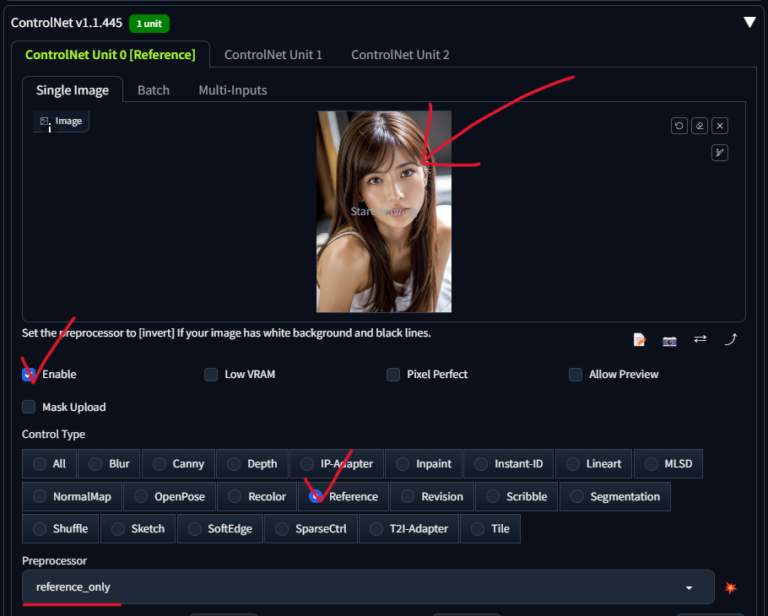Open new canvas with notepad icon
768x616 pixels.
tap(640, 340)
